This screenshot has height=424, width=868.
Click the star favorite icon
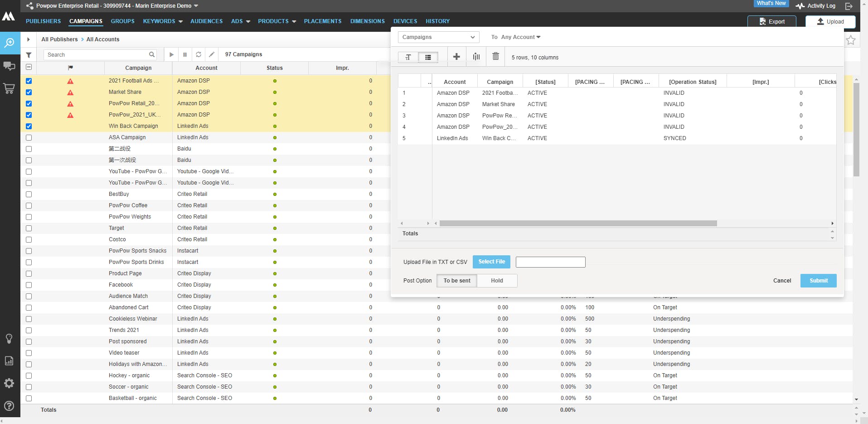pos(851,40)
